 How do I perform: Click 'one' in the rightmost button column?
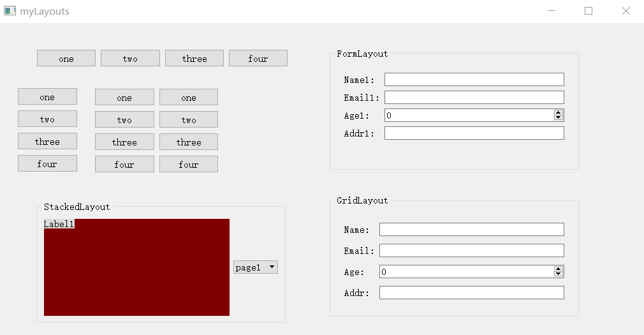click(189, 97)
